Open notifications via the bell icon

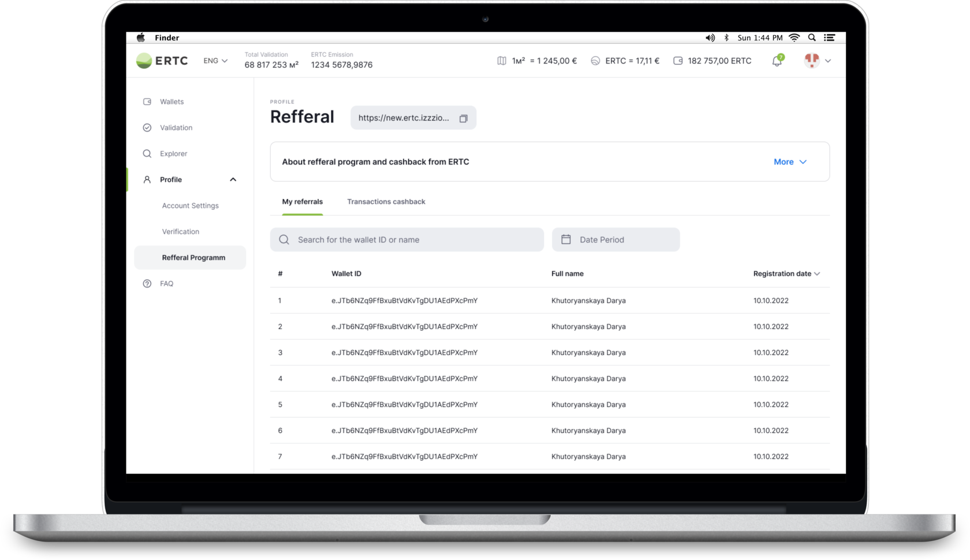click(777, 61)
